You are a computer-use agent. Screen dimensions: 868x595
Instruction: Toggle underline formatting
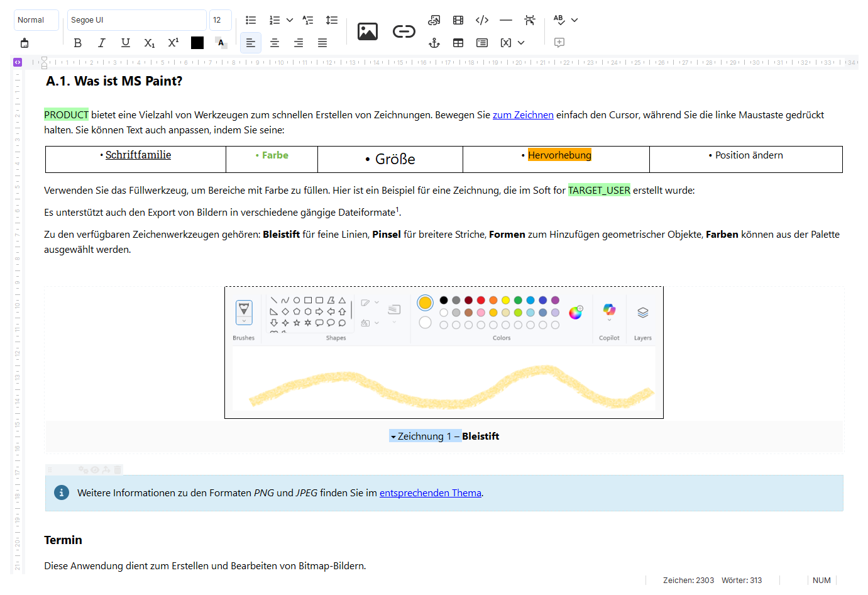click(126, 43)
